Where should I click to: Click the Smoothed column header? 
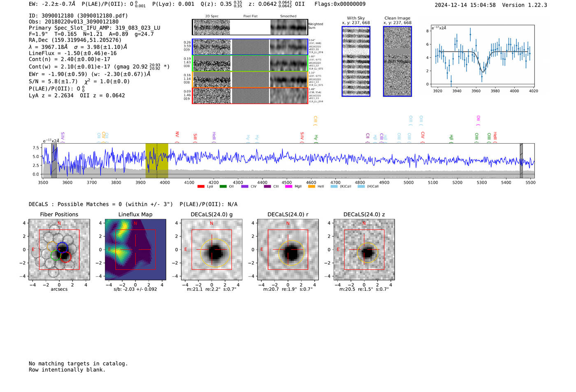point(288,16)
